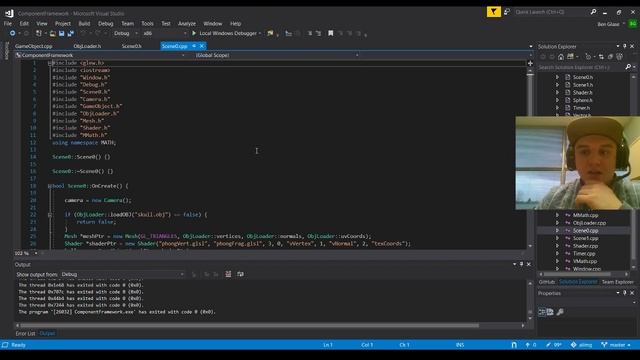Open the Tools menu
Image resolution: width=640 pixels, height=360 pixels.
(x=147, y=24)
